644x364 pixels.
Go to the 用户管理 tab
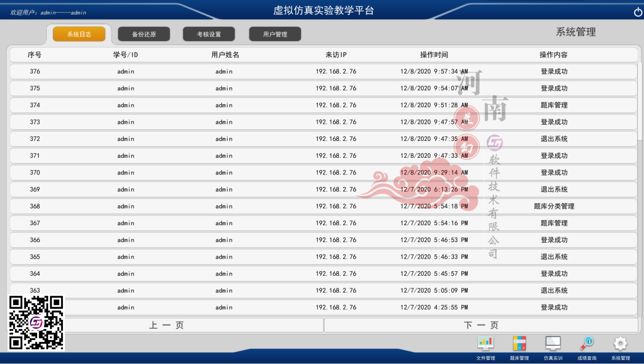click(x=275, y=34)
